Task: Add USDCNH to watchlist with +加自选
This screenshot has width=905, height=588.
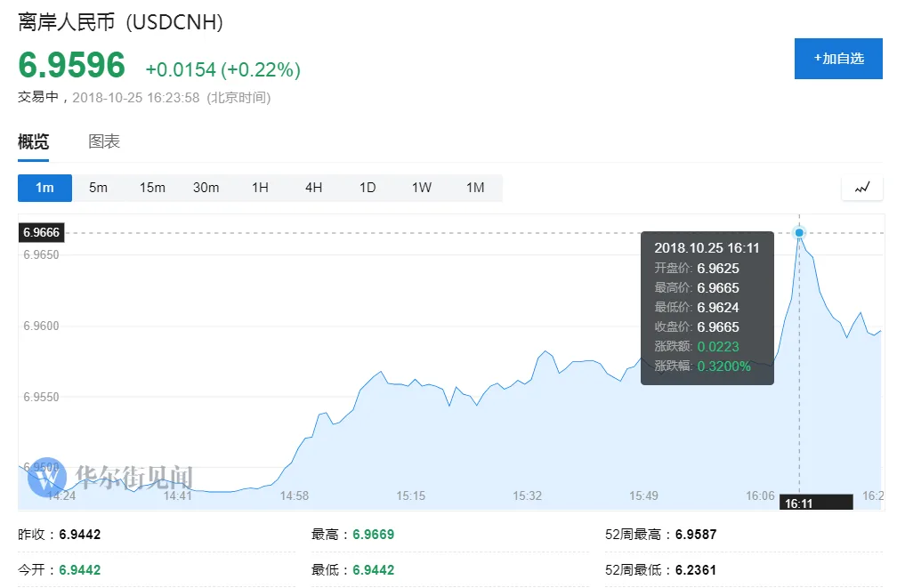Action: (838, 59)
